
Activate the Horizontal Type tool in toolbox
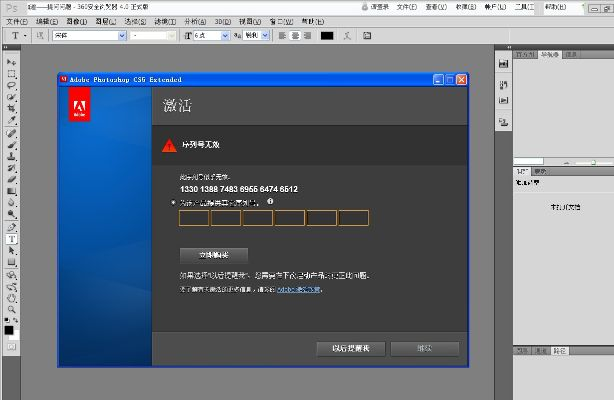tap(11, 239)
